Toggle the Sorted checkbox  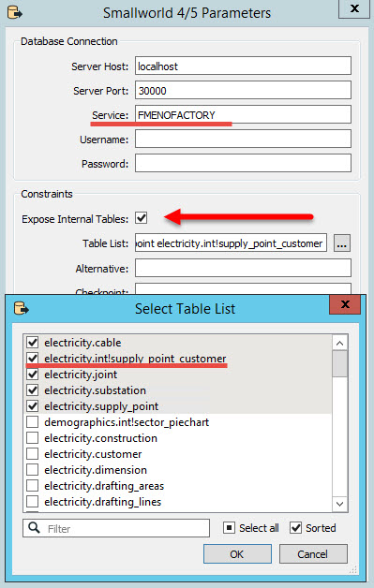(296, 528)
